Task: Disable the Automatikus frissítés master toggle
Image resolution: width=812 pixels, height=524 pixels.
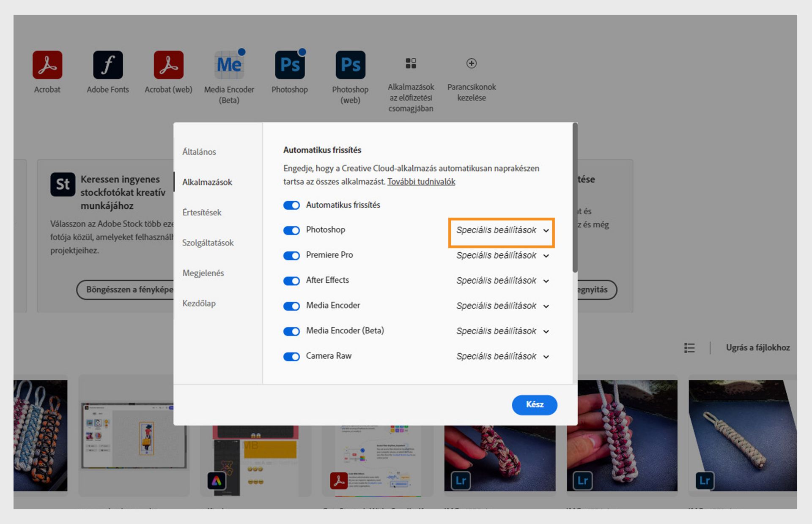Action: pos(291,205)
